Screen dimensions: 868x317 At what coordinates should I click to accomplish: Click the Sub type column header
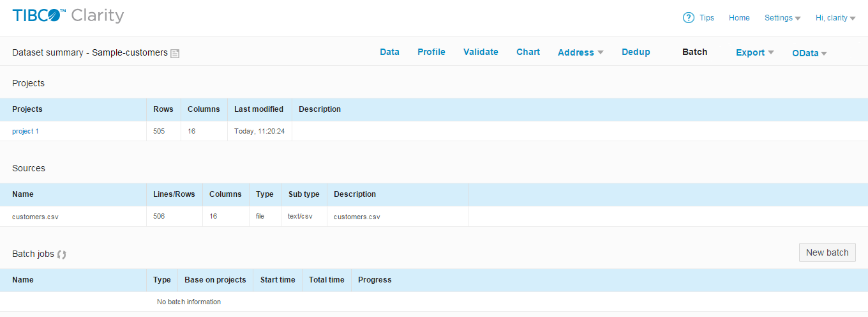(x=303, y=194)
